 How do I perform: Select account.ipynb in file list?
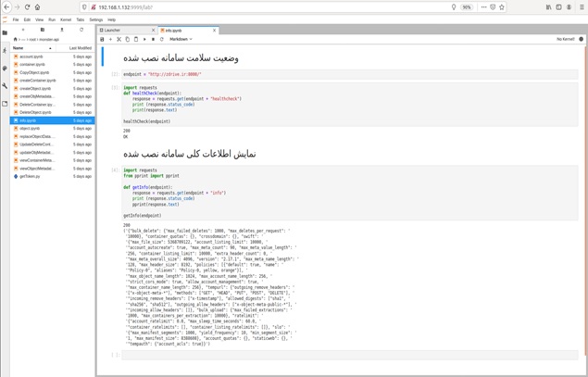click(x=52, y=57)
